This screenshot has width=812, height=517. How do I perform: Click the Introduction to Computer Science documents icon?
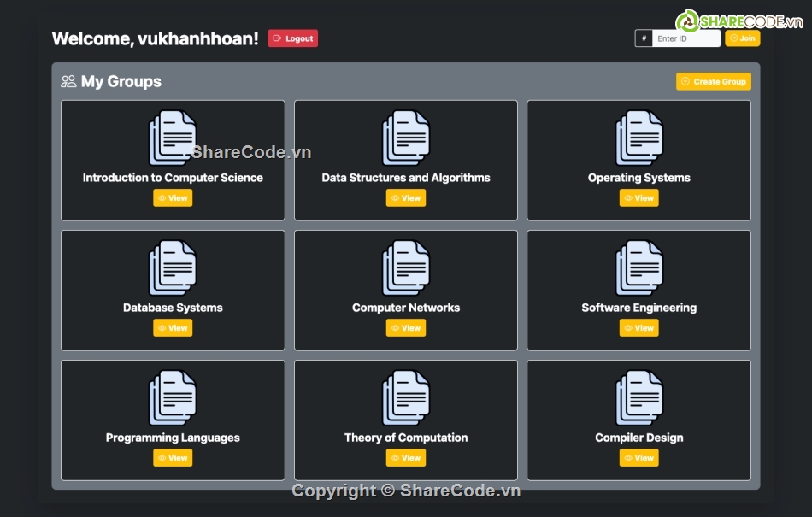point(173,138)
